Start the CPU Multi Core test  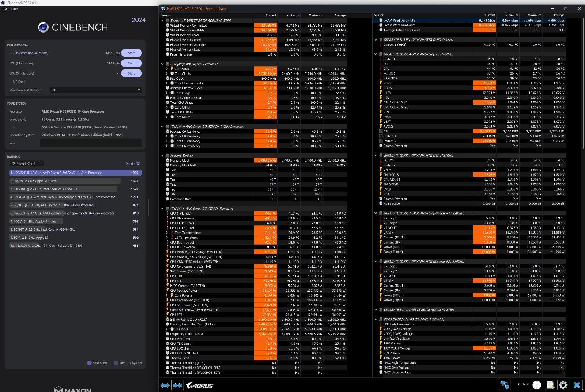tap(131, 63)
